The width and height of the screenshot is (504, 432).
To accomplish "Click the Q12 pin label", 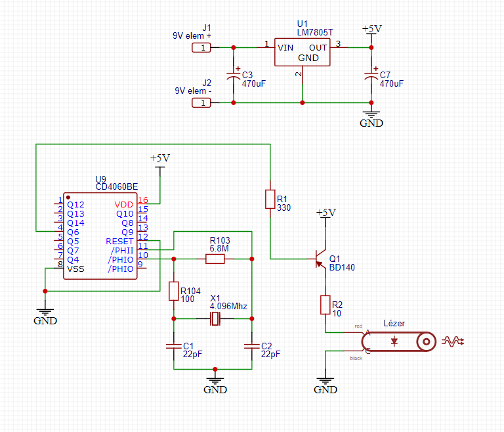I will [x=75, y=205].
